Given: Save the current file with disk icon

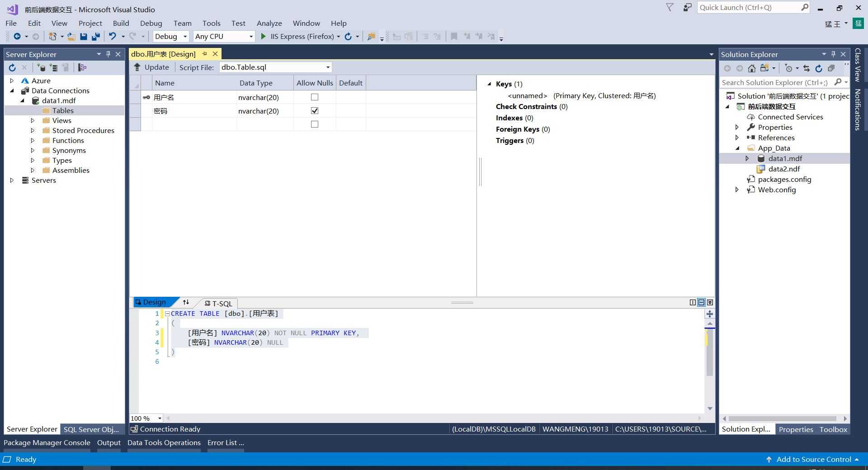Looking at the screenshot, I should pos(83,37).
